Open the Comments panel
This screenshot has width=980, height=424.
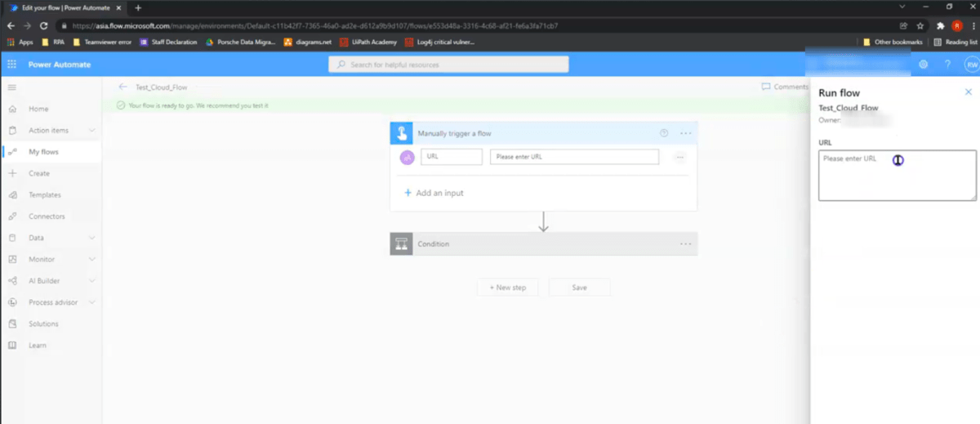pyautogui.click(x=785, y=87)
